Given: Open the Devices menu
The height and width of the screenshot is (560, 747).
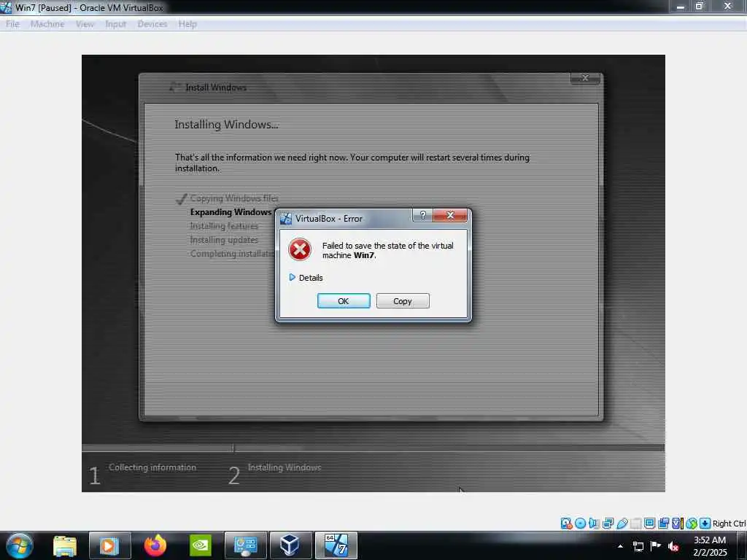Looking at the screenshot, I should point(152,24).
